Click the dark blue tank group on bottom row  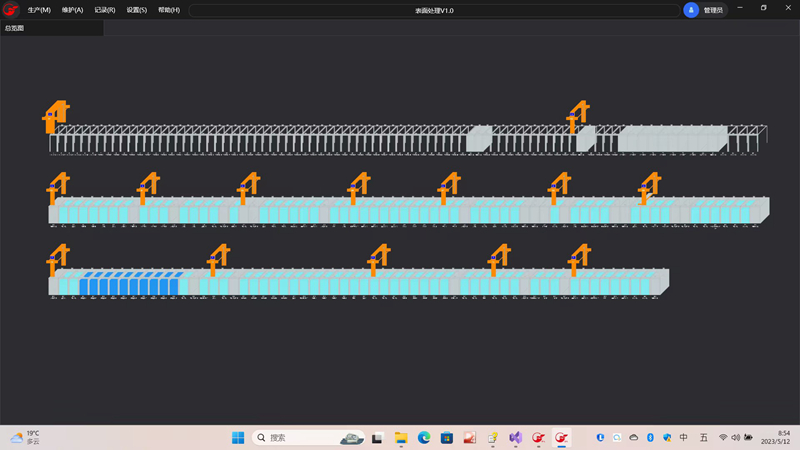tap(129, 285)
